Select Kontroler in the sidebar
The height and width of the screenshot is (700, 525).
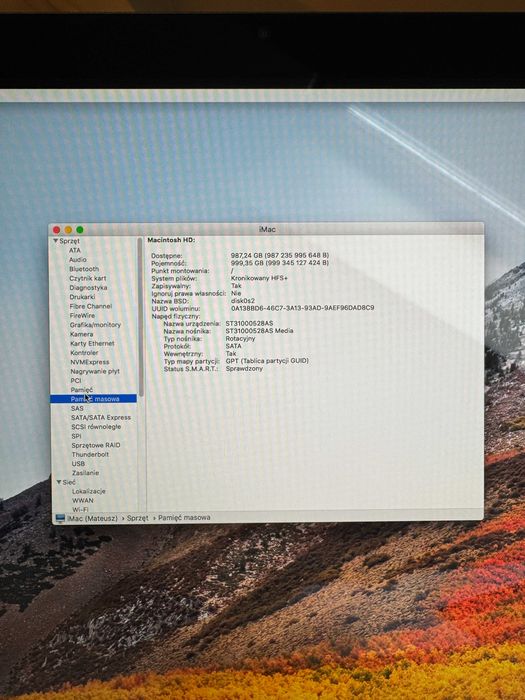(x=84, y=353)
